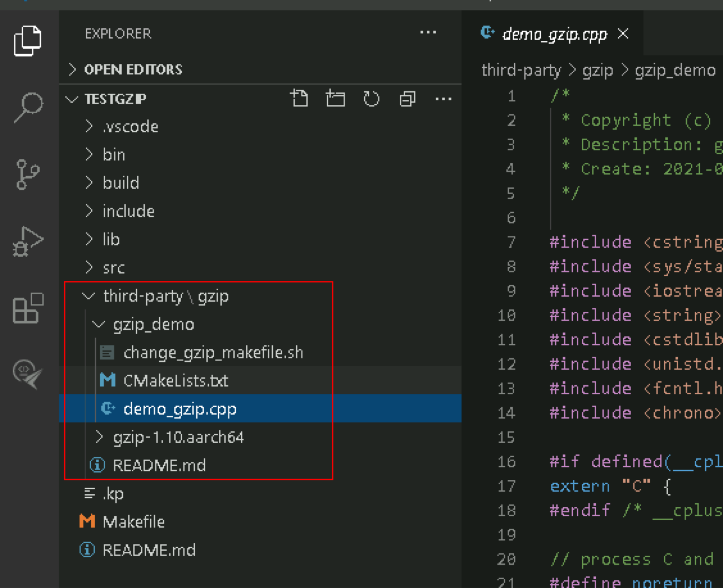723x588 pixels.
Task: Open the Explorer view in activity bar
Action: [x=28, y=41]
